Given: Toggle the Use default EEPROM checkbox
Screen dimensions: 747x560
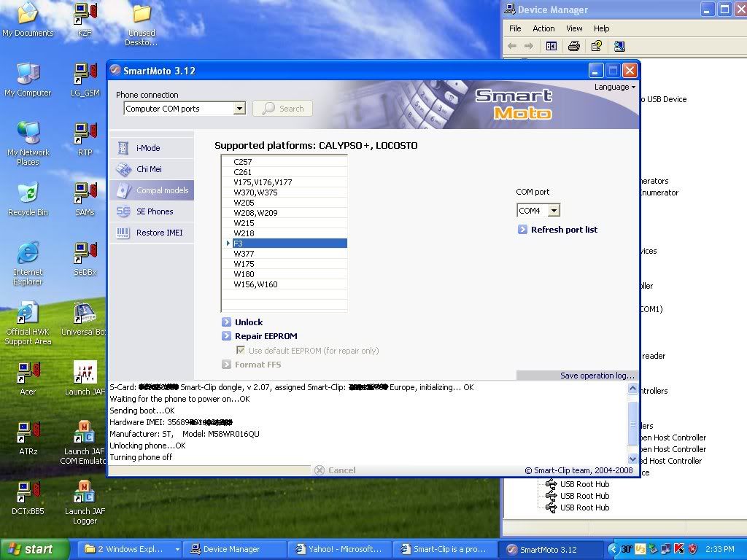Looking at the screenshot, I should point(241,351).
